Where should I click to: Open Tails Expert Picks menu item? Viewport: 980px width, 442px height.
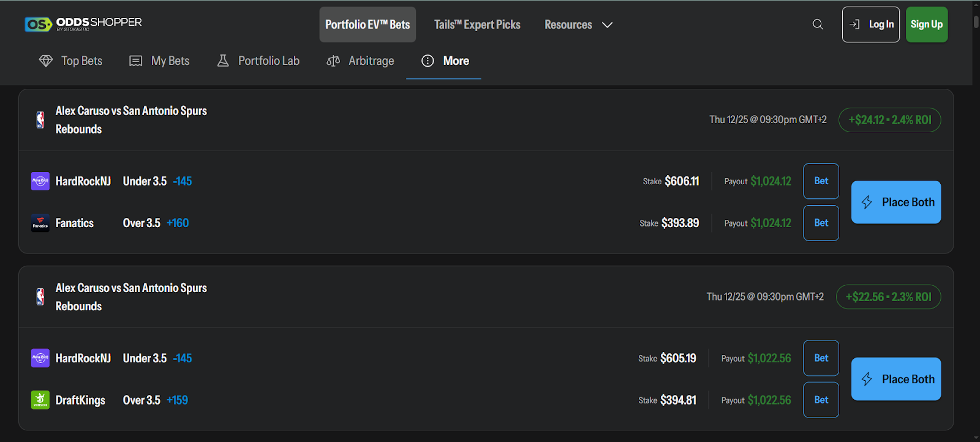(477, 24)
